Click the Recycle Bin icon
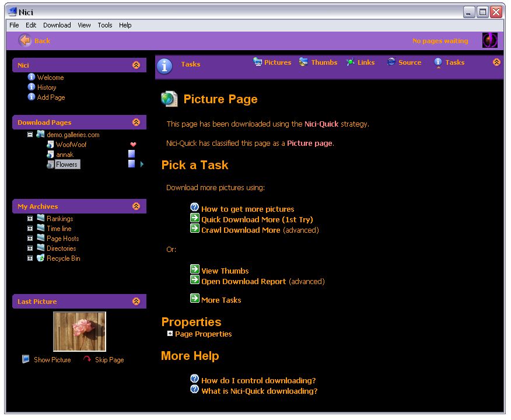Viewport: 511px width, 420px height. (x=40, y=258)
